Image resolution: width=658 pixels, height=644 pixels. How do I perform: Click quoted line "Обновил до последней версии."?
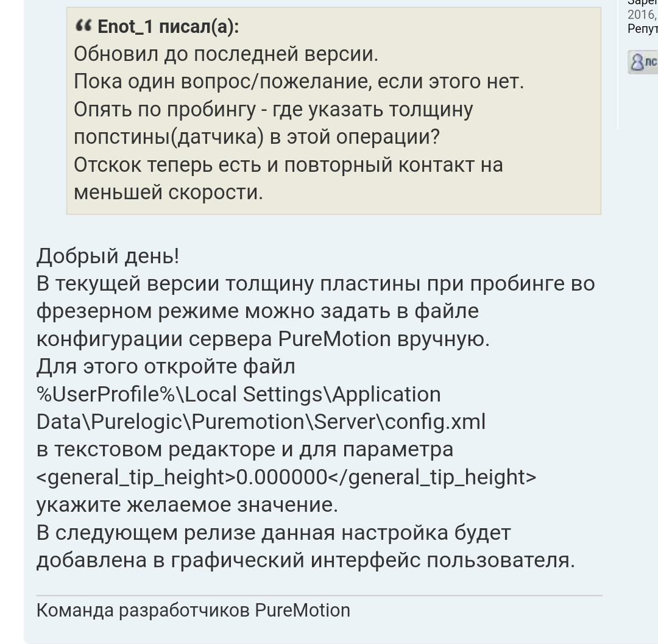coord(226,54)
